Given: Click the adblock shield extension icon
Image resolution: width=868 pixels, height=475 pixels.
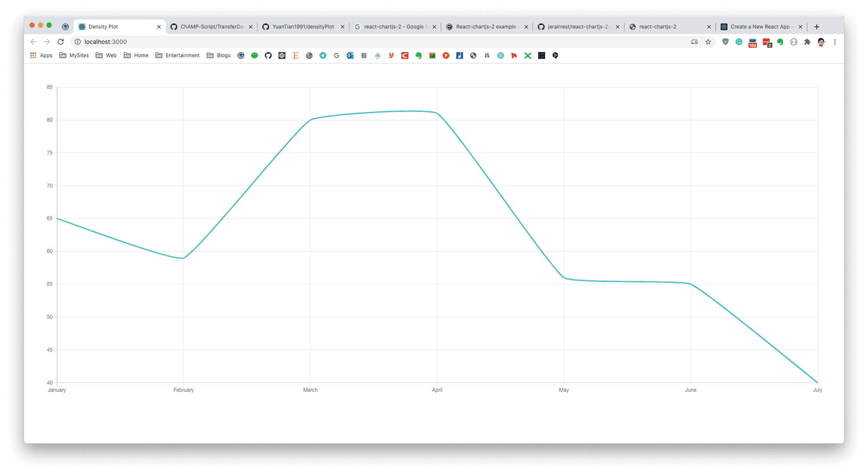Looking at the screenshot, I should tap(725, 42).
